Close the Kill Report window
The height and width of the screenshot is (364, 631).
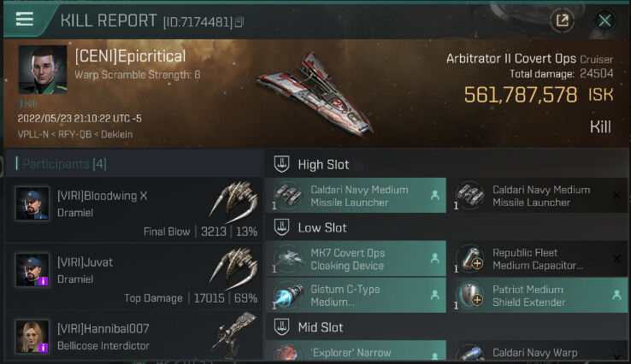[x=604, y=21]
